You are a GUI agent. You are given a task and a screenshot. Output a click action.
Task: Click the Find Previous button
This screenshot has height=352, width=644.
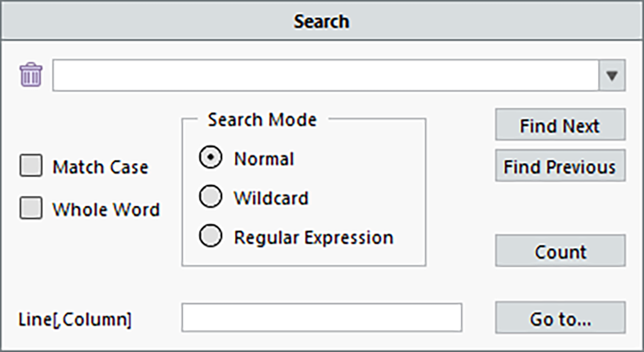point(560,166)
